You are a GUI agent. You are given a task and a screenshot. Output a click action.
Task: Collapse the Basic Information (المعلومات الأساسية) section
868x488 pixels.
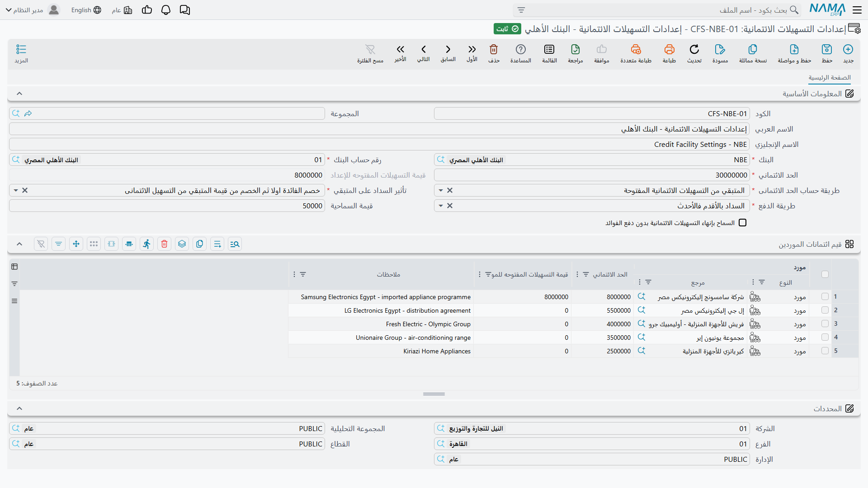tap(19, 94)
